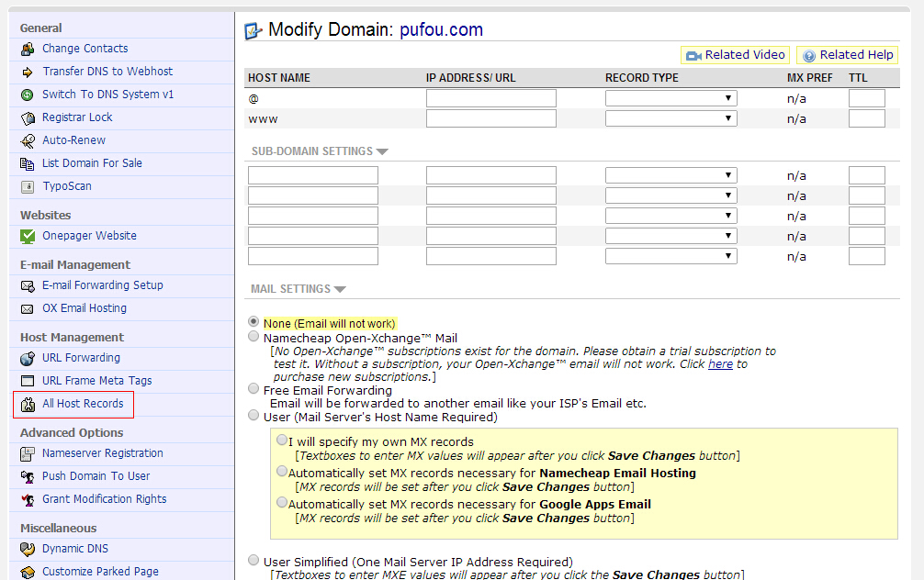Click the Change Contacts icon in sidebar
The width and height of the screenshot is (924, 580).
tap(27, 49)
